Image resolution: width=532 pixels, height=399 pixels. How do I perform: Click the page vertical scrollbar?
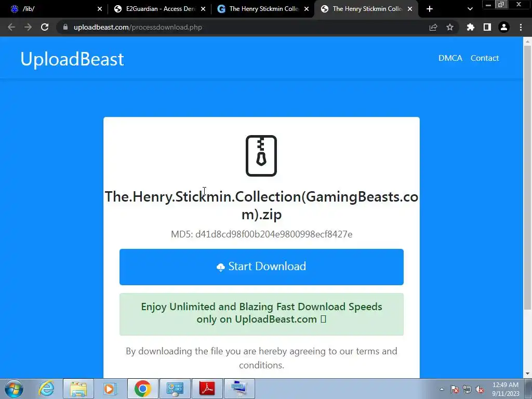click(528, 178)
